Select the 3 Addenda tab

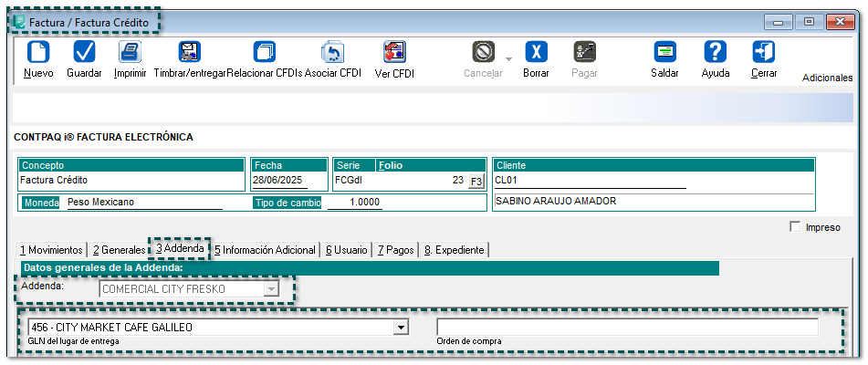[180, 248]
